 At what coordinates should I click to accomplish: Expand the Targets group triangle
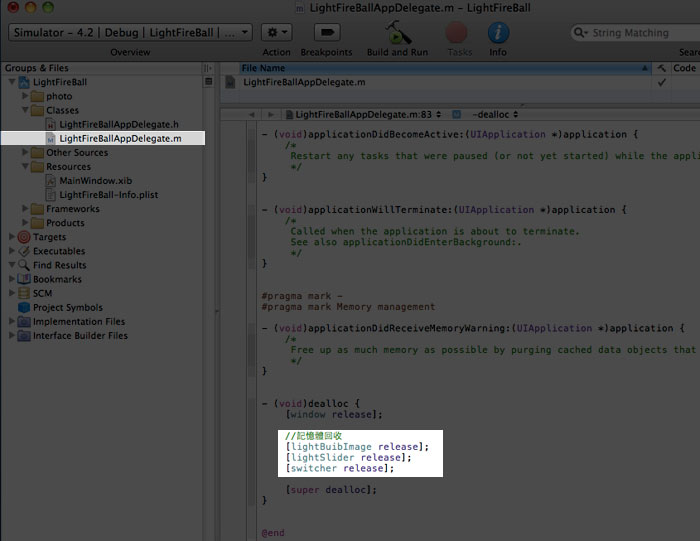click(12, 237)
